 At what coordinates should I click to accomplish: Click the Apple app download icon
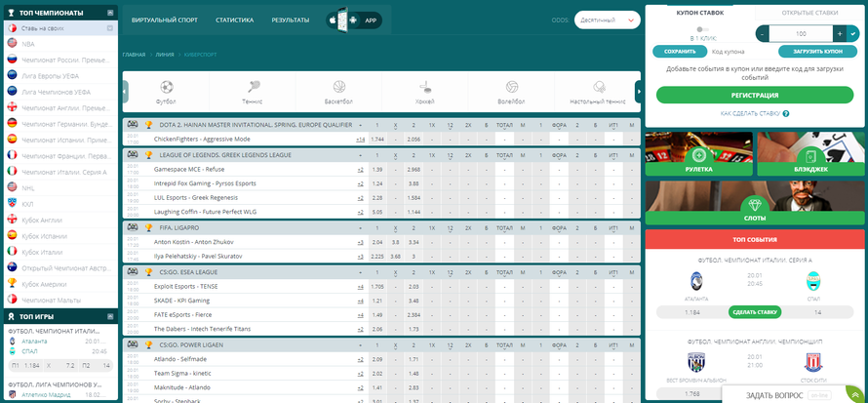(333, 20)
